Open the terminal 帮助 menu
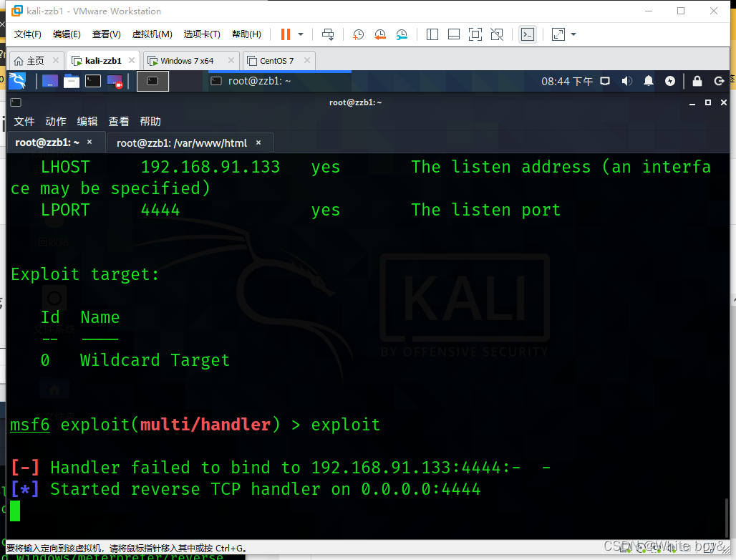The height and width of the screenshot is (560, 736). point(150,122)
